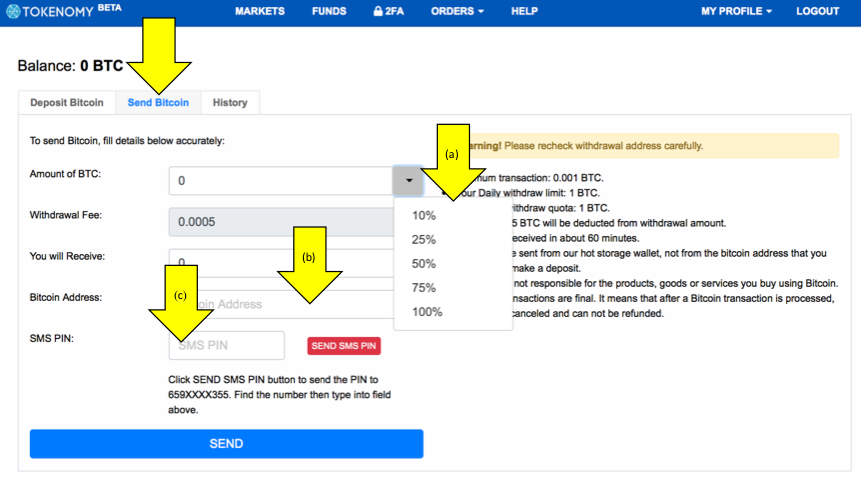Open the 2FA lock menu item
Image resolution: width=861 pixels, height=480 pixels.
click(388, 11)
